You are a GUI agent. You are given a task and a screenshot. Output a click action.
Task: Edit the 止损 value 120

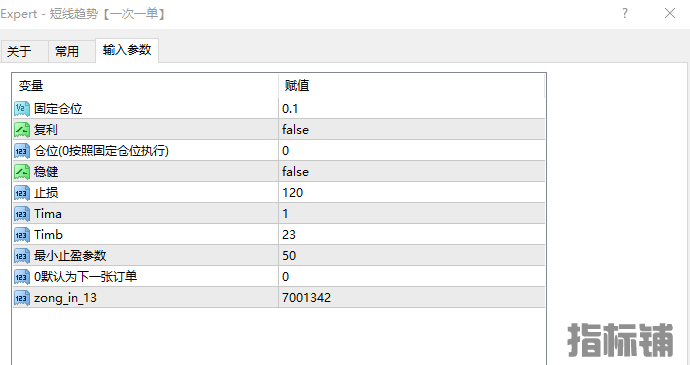pos(411,193)
